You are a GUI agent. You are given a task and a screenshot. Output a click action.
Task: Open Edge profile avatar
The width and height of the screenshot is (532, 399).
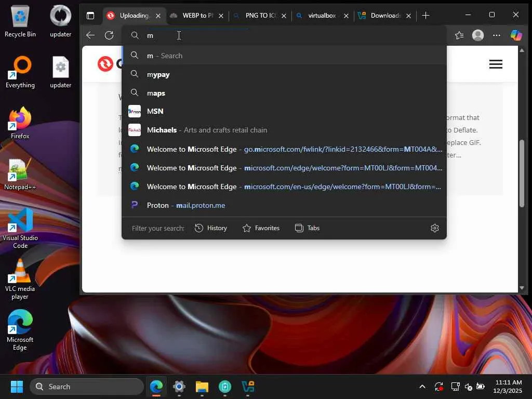[478, 35]
